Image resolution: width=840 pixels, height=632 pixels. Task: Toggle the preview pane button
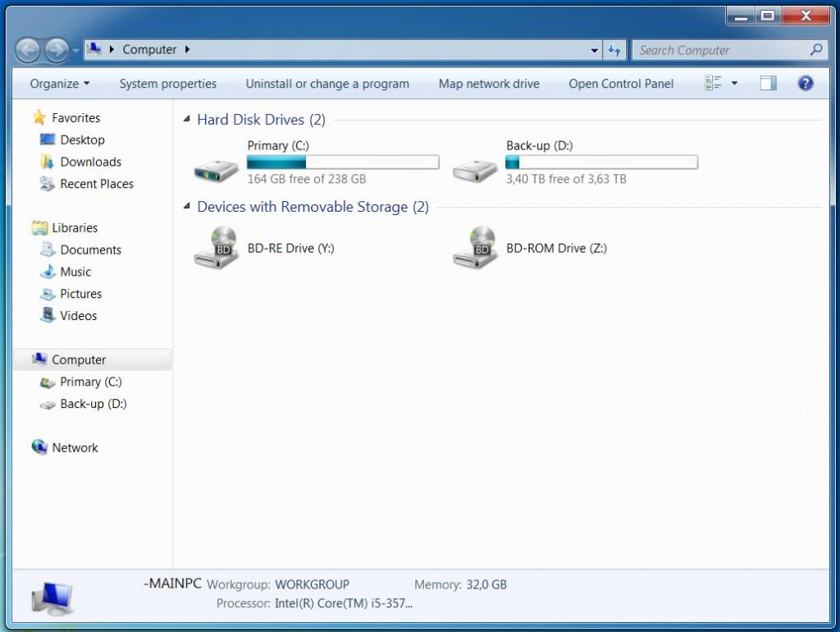(768, 83)
